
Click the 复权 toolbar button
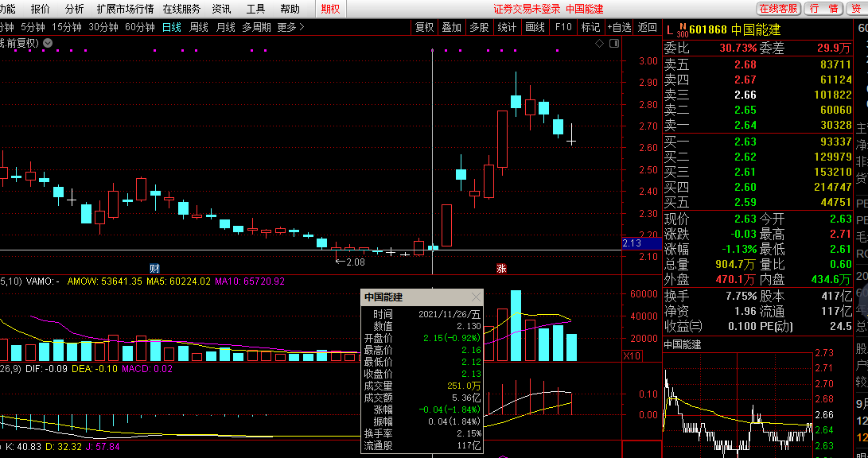coord(425,27)
